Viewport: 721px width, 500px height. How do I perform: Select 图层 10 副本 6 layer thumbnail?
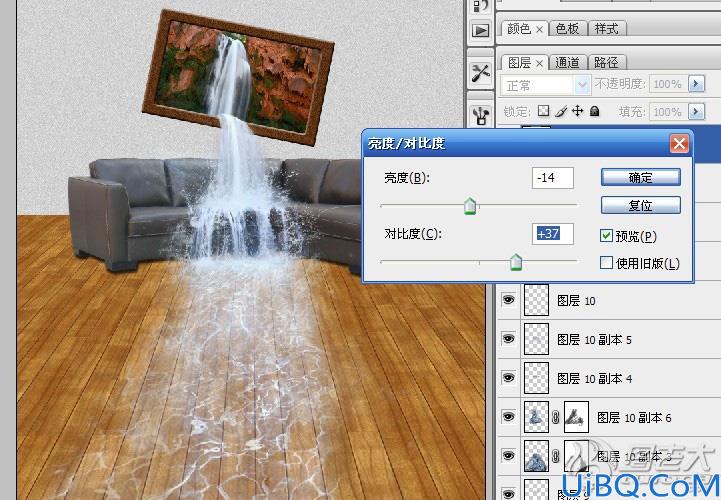pos(537,417)
